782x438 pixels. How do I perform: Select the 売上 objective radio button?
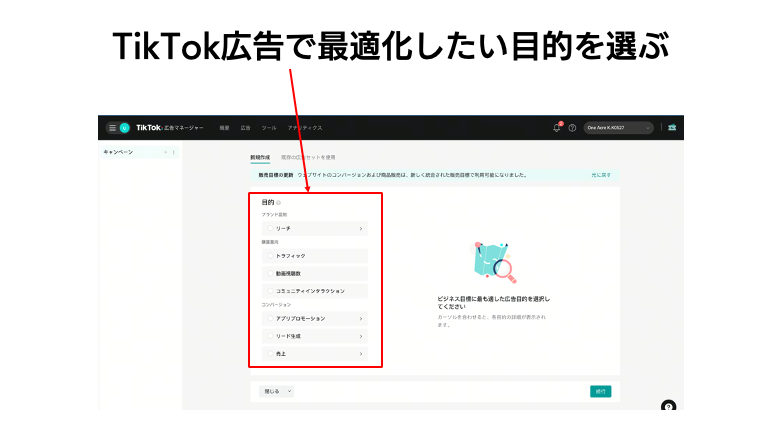(270, 354)
